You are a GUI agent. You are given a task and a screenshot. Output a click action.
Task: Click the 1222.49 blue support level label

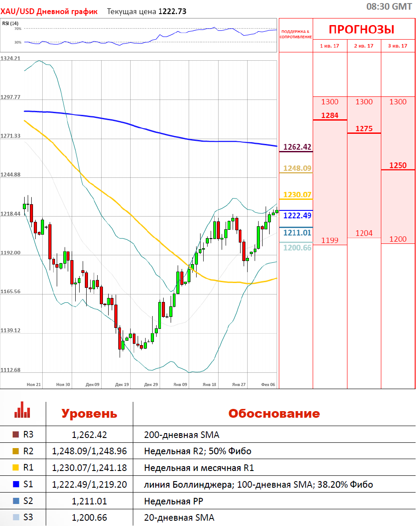coord(297,216)
